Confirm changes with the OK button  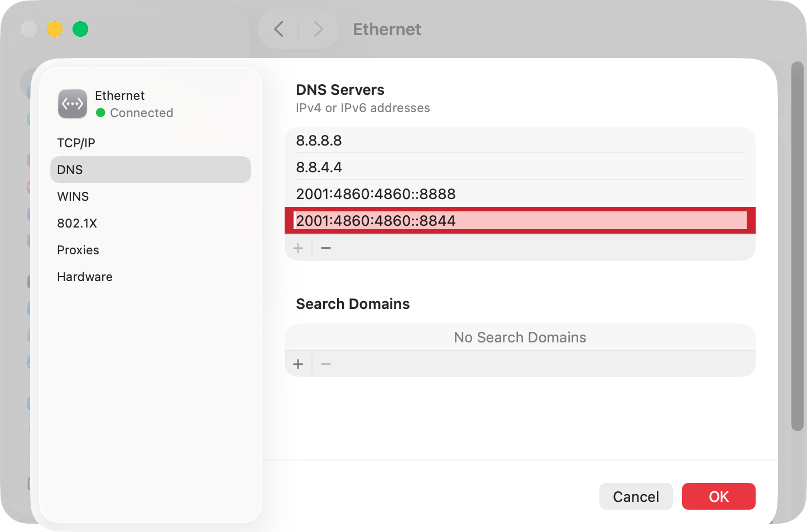718,496
